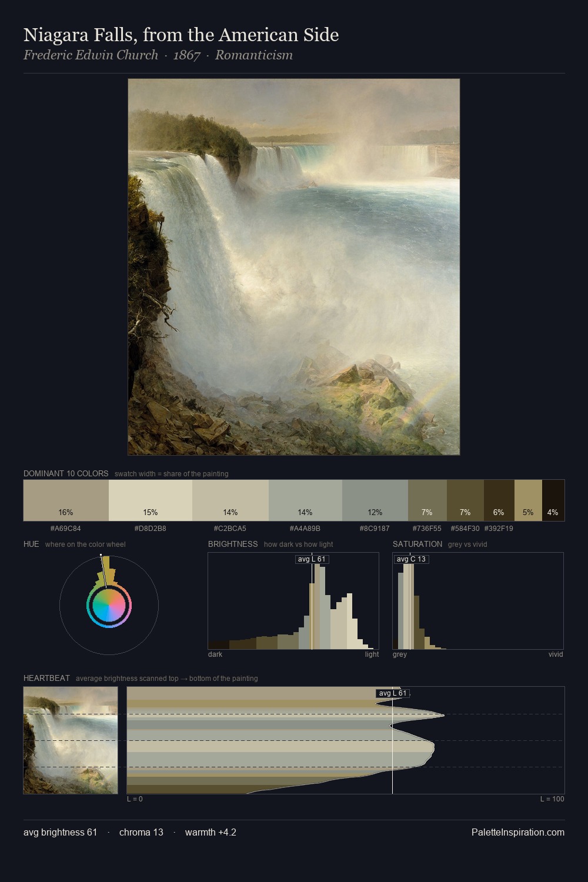Screen dimensions: 588x882
Task: Click the 'avg L 61' label in Brightness histogram
Action: coord(312,559)
